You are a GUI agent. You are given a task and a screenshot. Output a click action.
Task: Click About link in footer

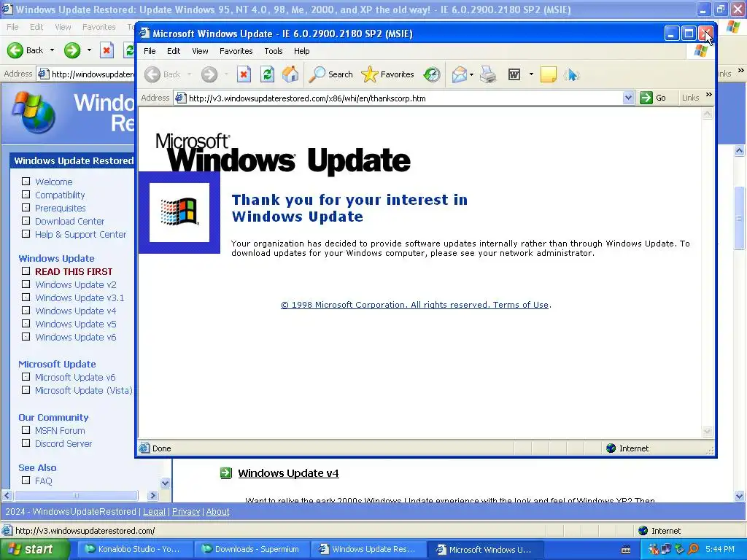click(217, 511)
